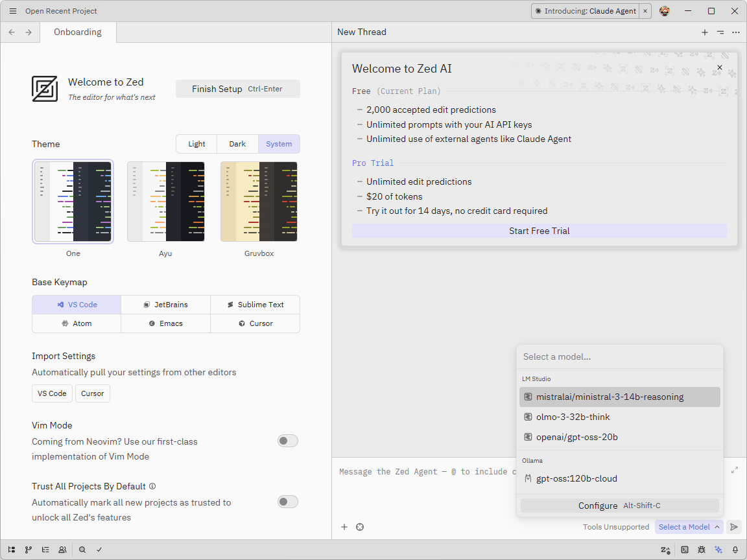Pick the Ayu theme preview
Image resolution: width=747 pixels, height=560 pixels.
[166, 202]
